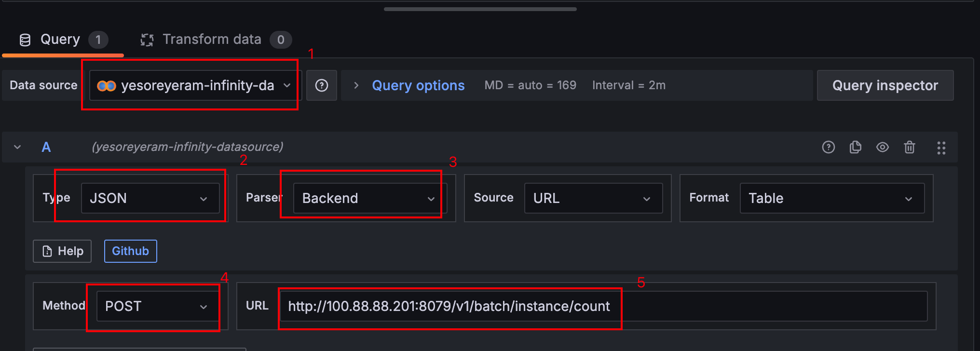Click the drag handle of query A

coord(941,148)
